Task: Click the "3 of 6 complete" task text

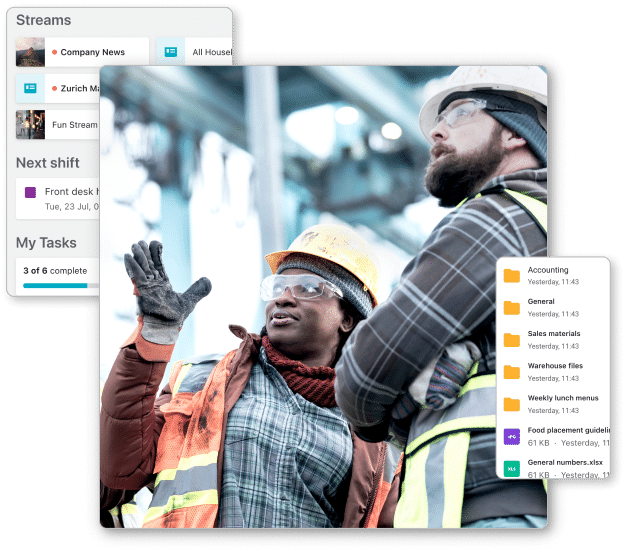Action: (55, 270)
